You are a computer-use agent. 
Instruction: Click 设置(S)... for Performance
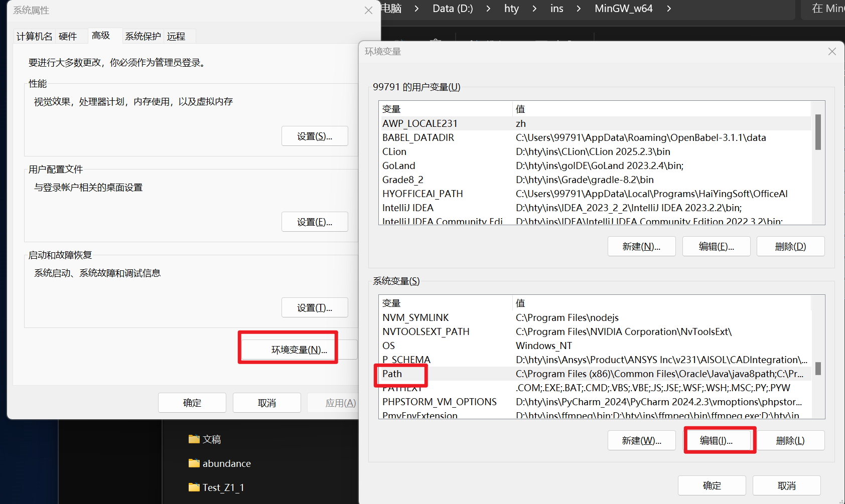pos(315,136)
